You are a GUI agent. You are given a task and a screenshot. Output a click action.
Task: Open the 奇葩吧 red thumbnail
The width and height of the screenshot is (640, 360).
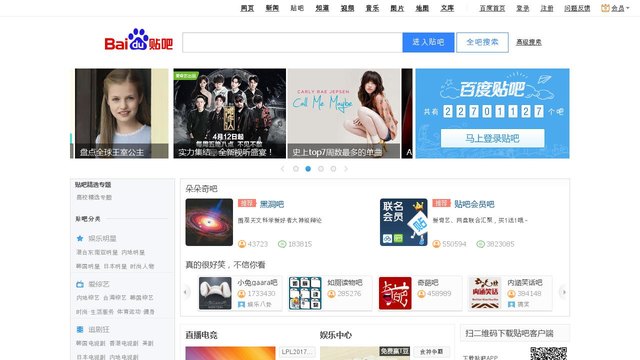click(395, 293)
